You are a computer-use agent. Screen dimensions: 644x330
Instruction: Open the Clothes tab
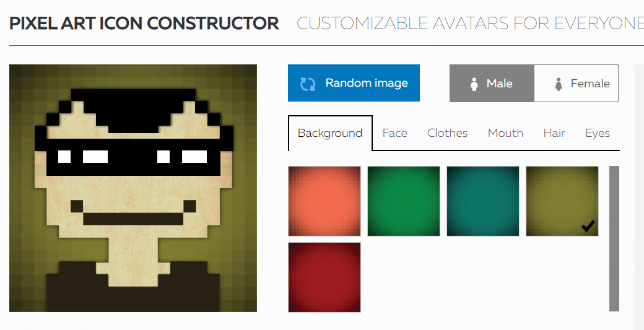[x=447, y=133]
